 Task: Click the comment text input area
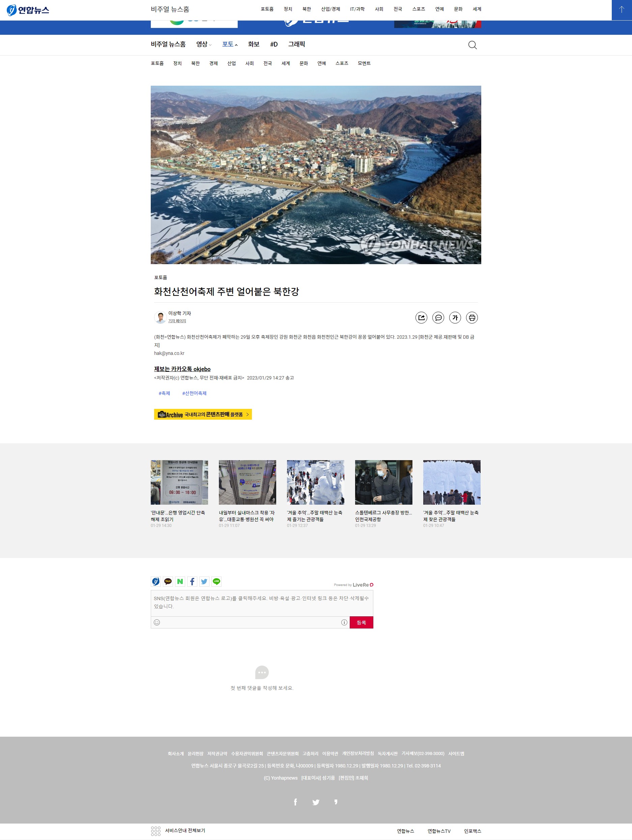(x=261, y=603)
